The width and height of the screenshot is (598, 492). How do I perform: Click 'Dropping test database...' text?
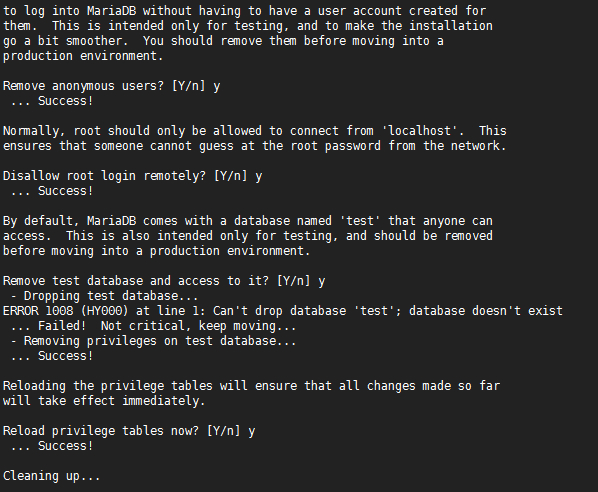pos(111,296)
